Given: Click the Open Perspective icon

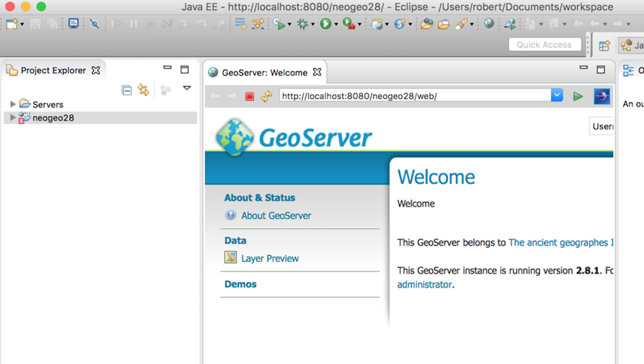Looking at the screenshot, I should pos(604,45).
